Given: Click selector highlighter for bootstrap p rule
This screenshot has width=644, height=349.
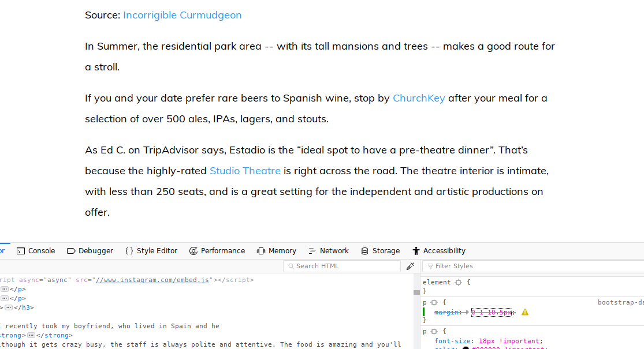Looking at the screenshot, I should click(434, 303).
